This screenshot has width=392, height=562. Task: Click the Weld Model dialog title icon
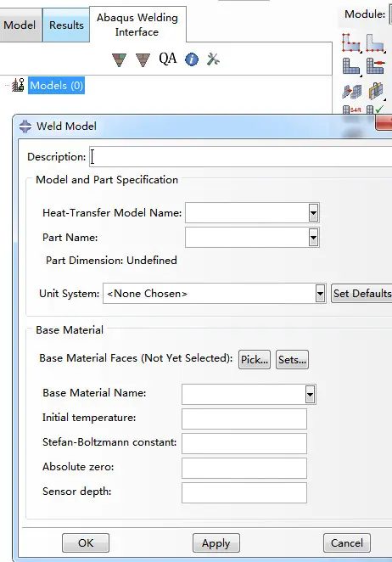click(x=25, y=126)
